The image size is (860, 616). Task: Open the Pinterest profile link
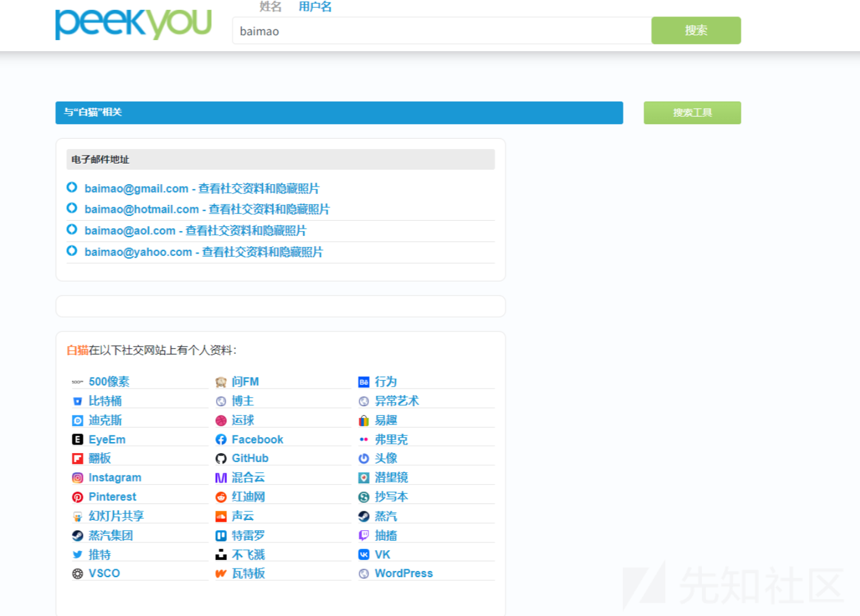[113, 497]
